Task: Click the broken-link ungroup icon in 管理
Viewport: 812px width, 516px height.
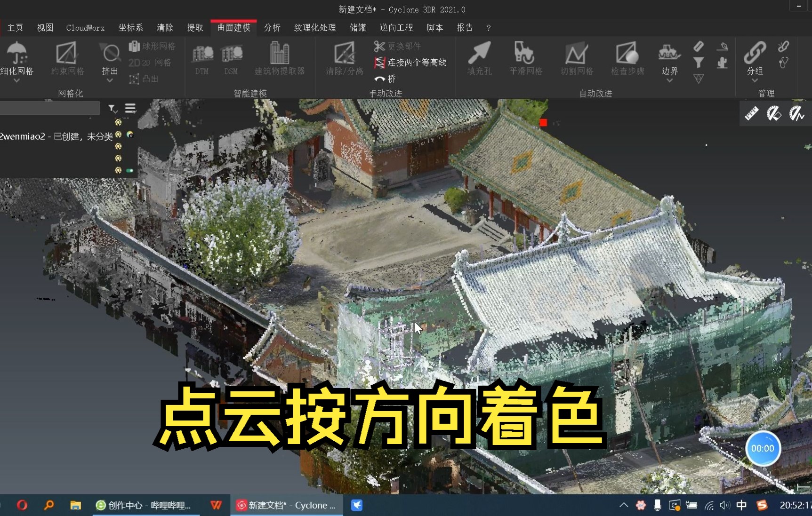Action: click(x=783, y=46)
